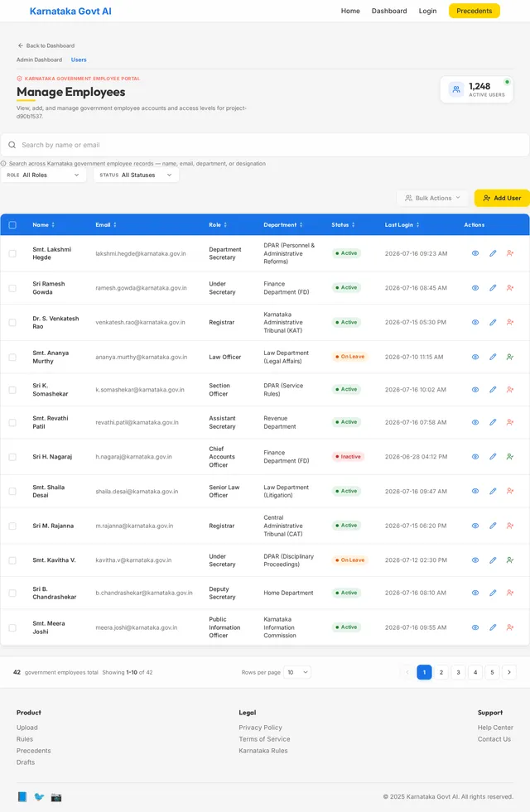Edit Smt. Ananya Murthy's record

[x=493, y=357]
